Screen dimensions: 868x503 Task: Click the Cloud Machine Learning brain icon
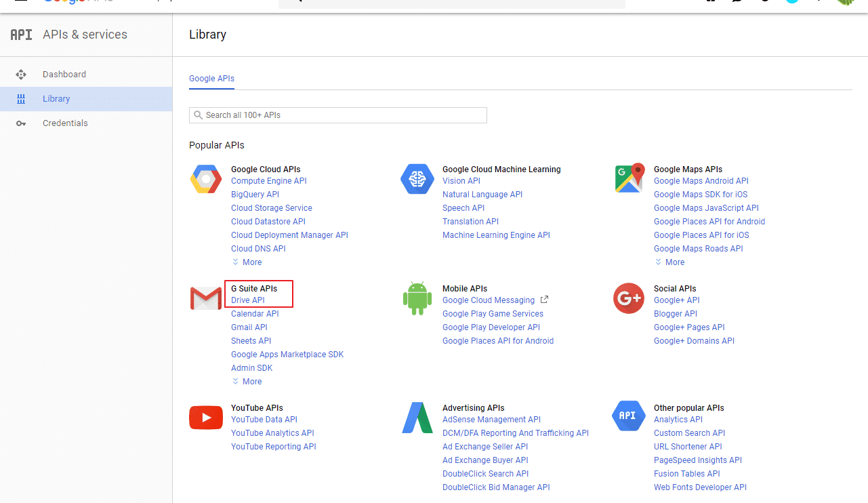pos(417,179)
